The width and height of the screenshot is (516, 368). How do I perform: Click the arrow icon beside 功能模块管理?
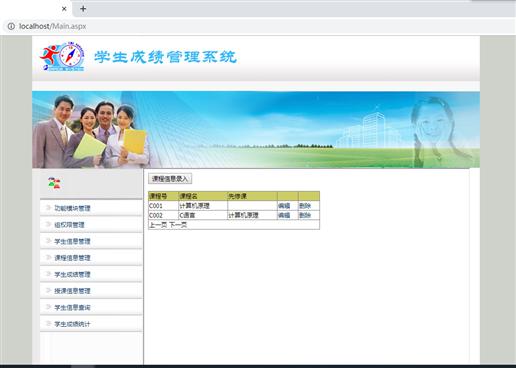pos(48,208)
